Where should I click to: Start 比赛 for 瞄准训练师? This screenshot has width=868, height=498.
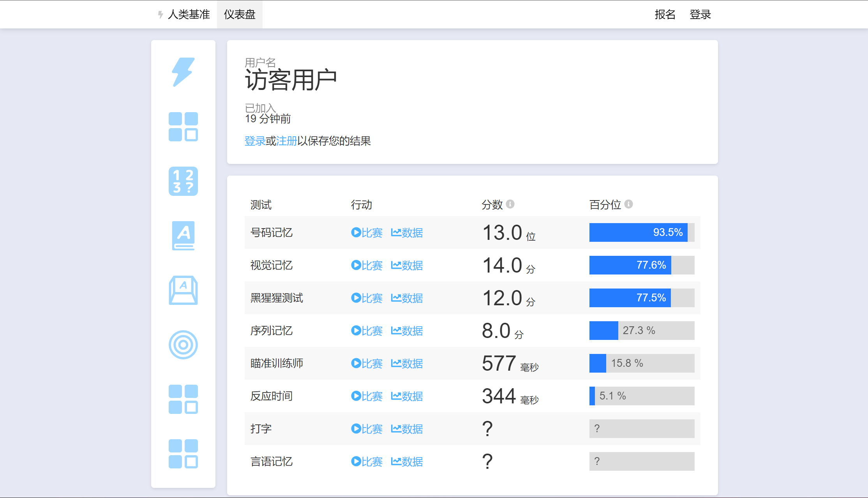tap(367, 363)
